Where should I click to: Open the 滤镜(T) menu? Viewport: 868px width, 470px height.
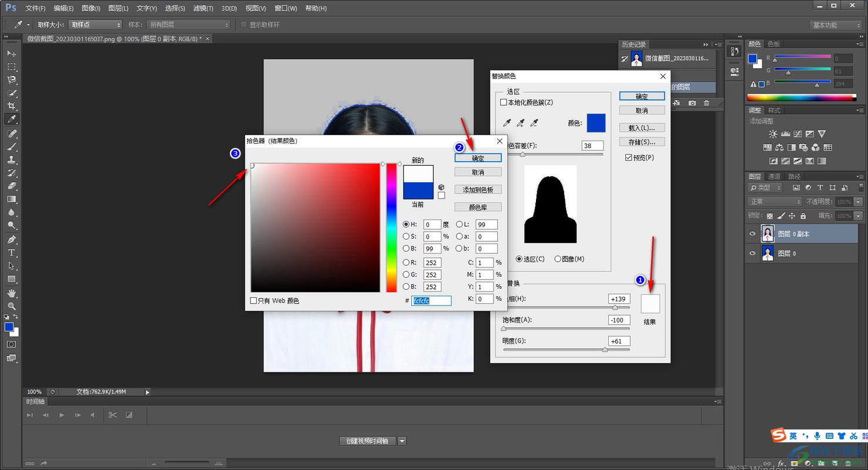click(x=203, y=8)
